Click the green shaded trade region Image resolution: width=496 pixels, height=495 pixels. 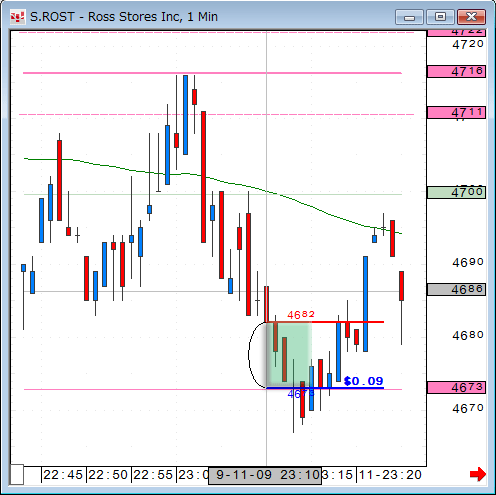289,355
